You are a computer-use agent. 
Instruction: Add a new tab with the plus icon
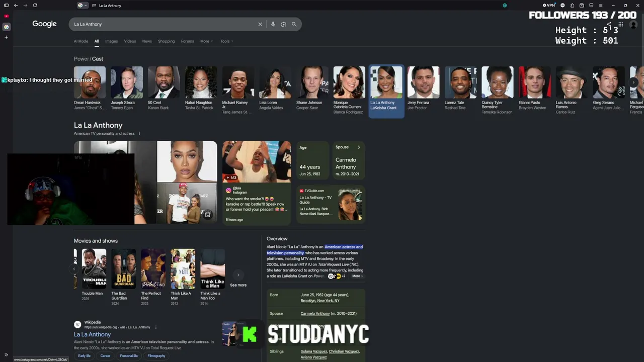[x=6, y=37]
